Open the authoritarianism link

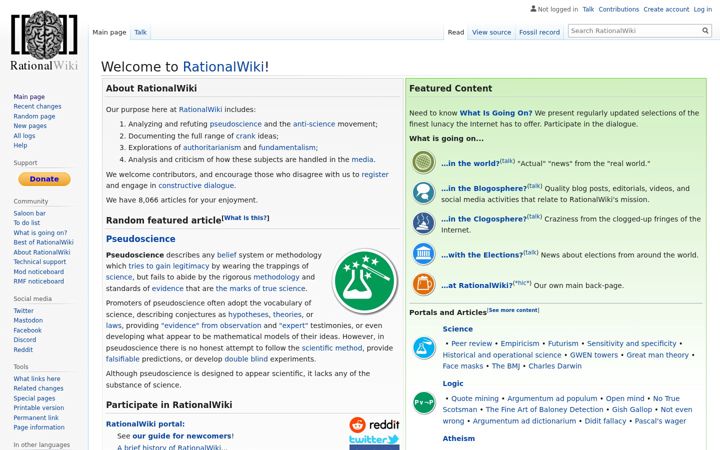point(212,147)
